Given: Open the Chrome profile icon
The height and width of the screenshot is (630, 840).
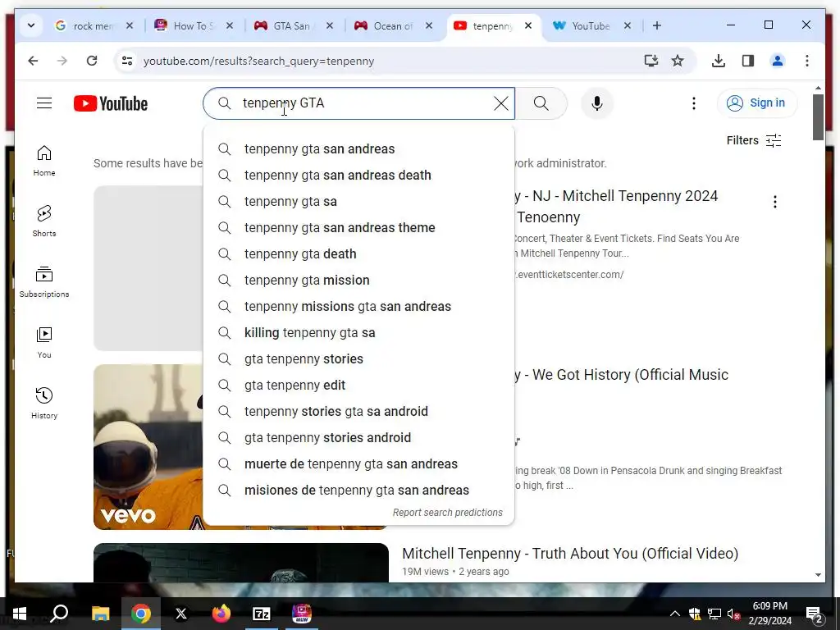Looking at the screenshot, I should (x=778, y=61).
